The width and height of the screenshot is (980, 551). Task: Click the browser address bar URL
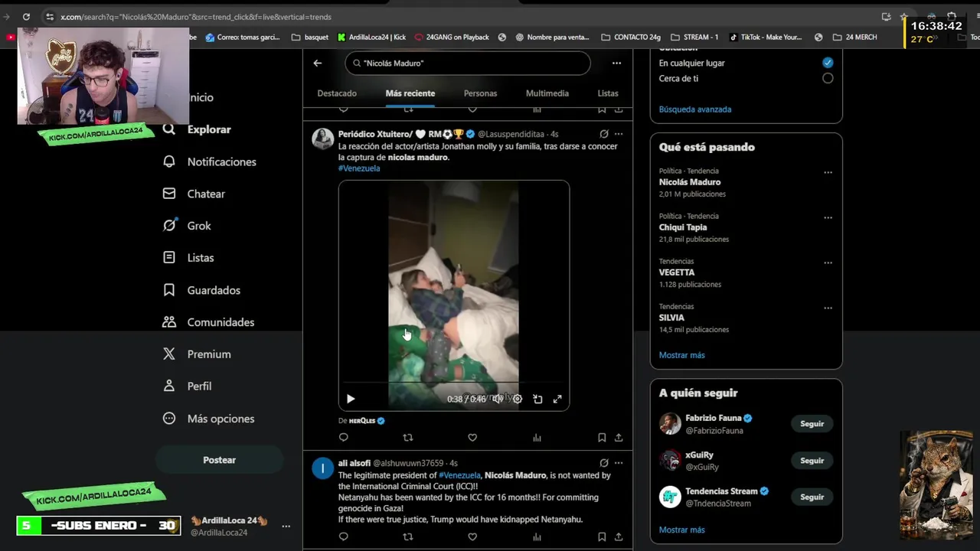pyautogui.click(x=196, y=17)
